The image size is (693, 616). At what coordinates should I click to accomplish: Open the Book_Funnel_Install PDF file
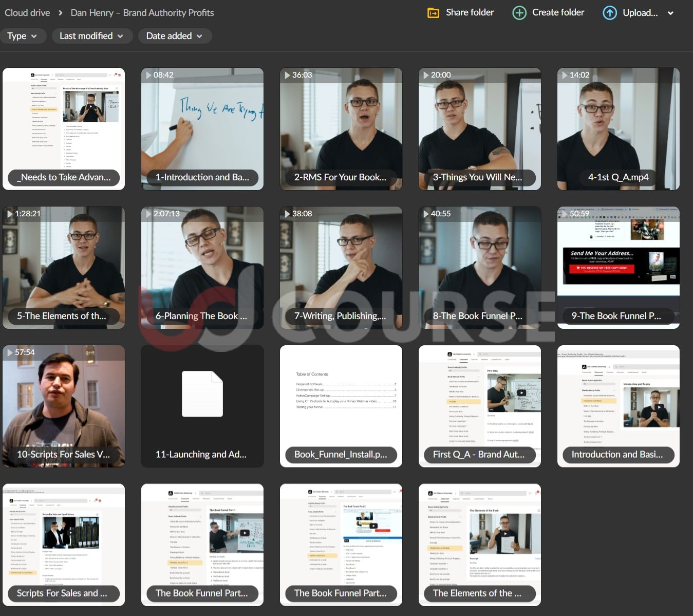coord(341,406)
